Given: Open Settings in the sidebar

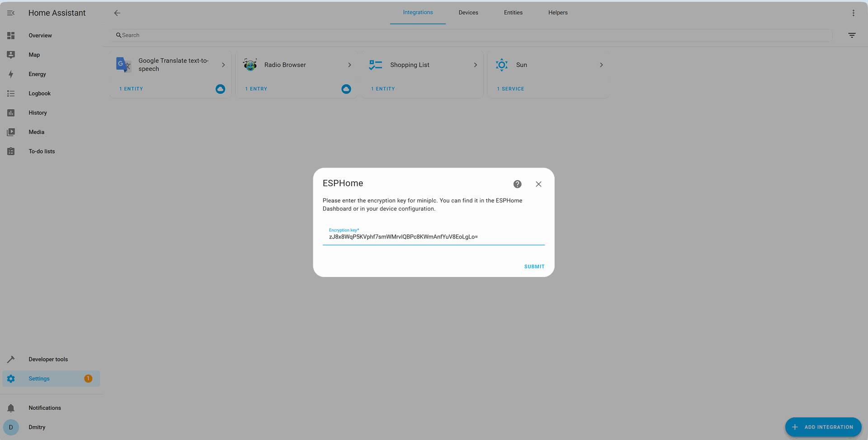Looking at the screenshot, I should tap(51, 379).
